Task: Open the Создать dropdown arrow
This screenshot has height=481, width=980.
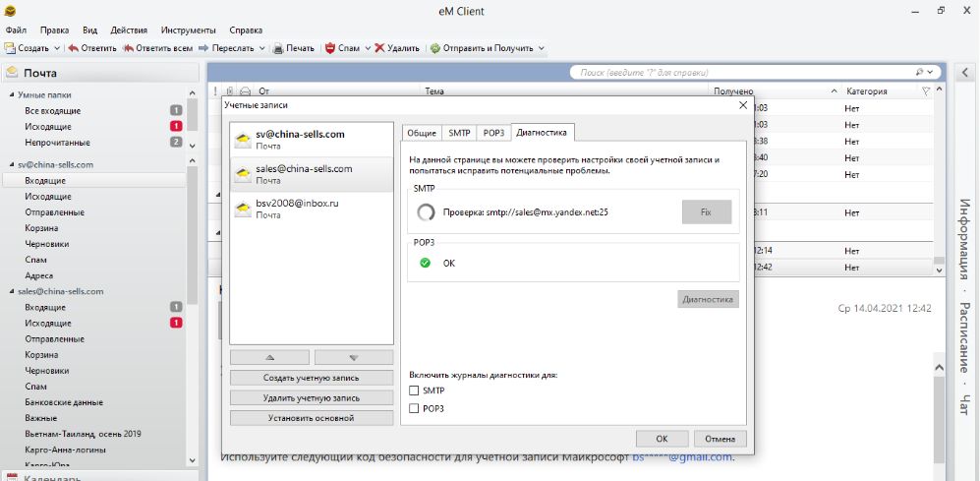Action: pyautogui.click(x=57, y=48)
